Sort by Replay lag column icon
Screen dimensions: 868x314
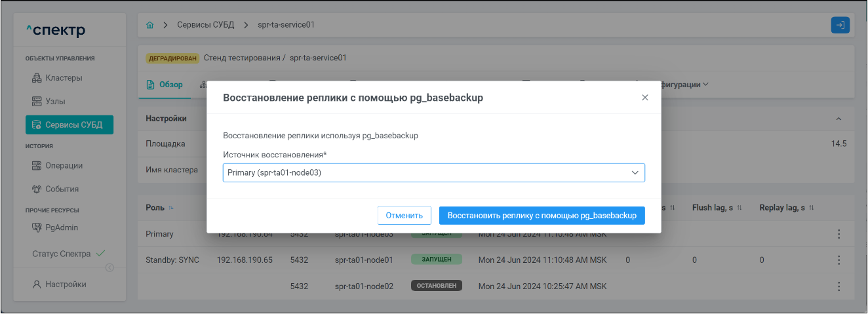811,208
